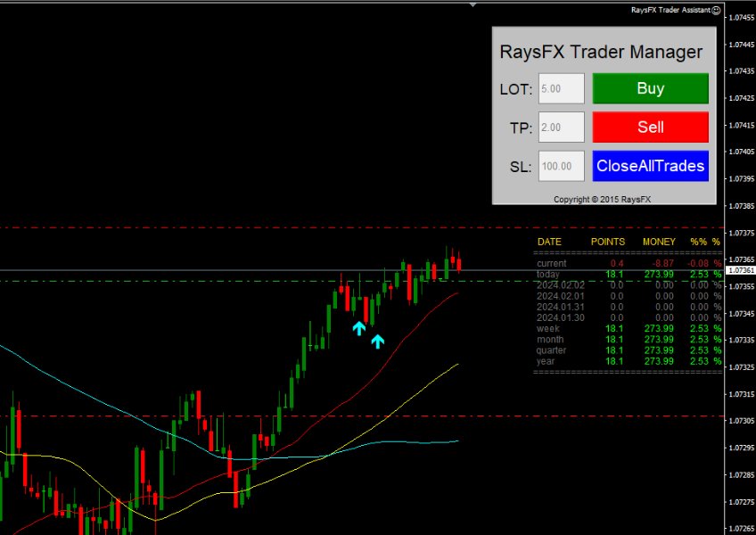Click the smiley face Expert Advisor icon
Image resolution: width=756 pixels, height=535 pixels.
coord(718,10)
